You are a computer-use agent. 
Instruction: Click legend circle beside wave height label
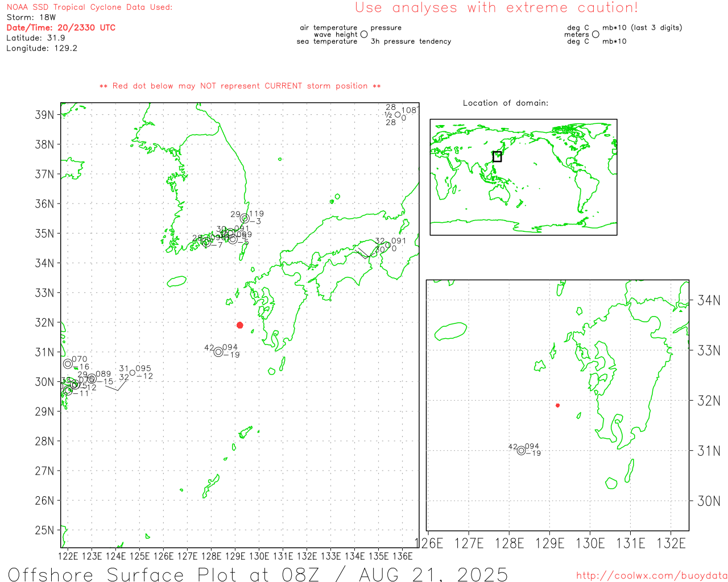click(x=364, y=34)
